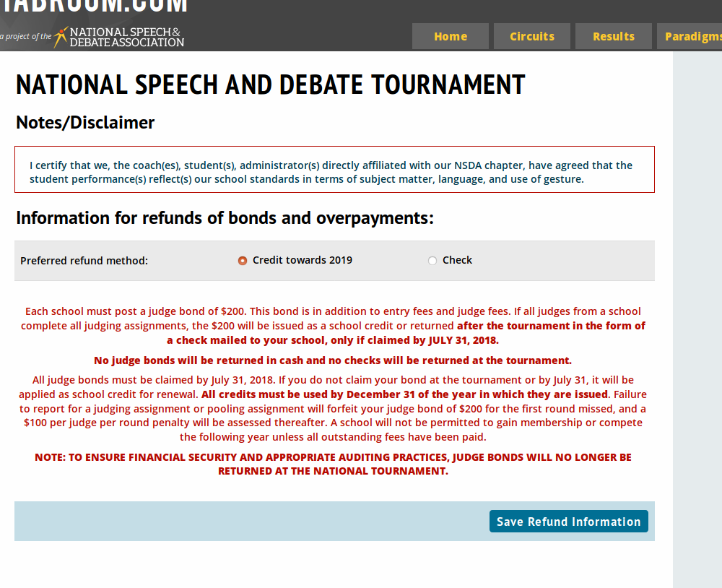This screenshot has height=588, width=722.
Task: Click the National Speech & Debate Association logo
Action: click(119, 37)
